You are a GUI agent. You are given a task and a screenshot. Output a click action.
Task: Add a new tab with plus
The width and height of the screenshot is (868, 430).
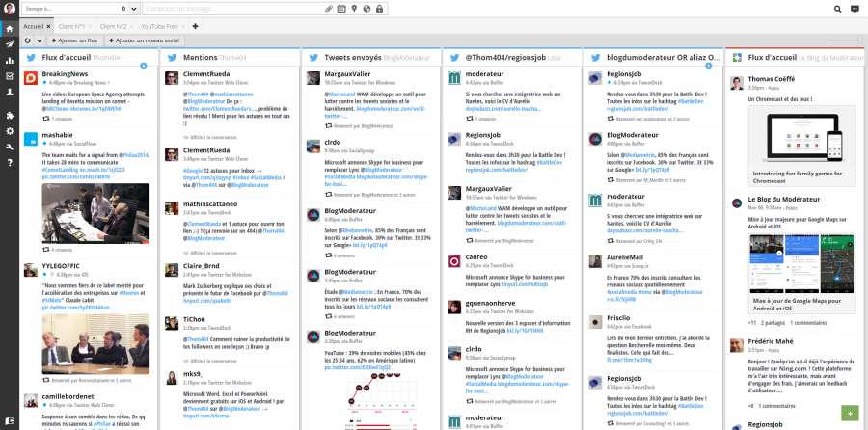pyautogui.click(x=196, y=26)
